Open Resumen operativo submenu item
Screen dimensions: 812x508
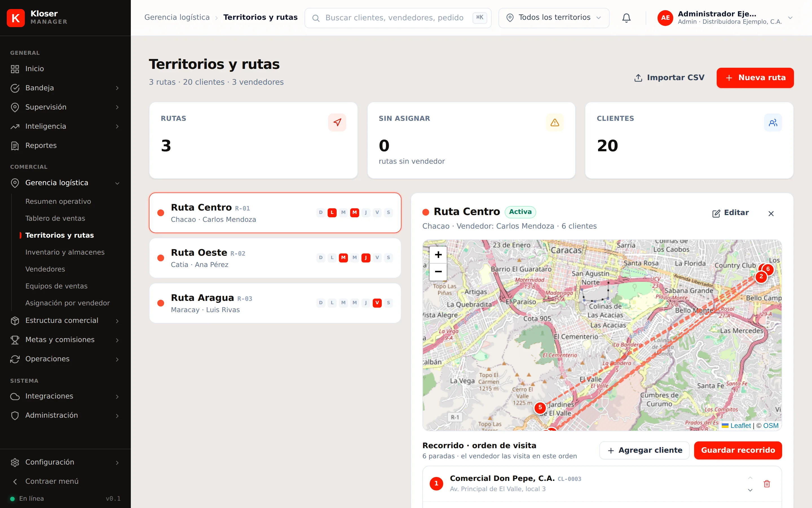pos(58,201)
